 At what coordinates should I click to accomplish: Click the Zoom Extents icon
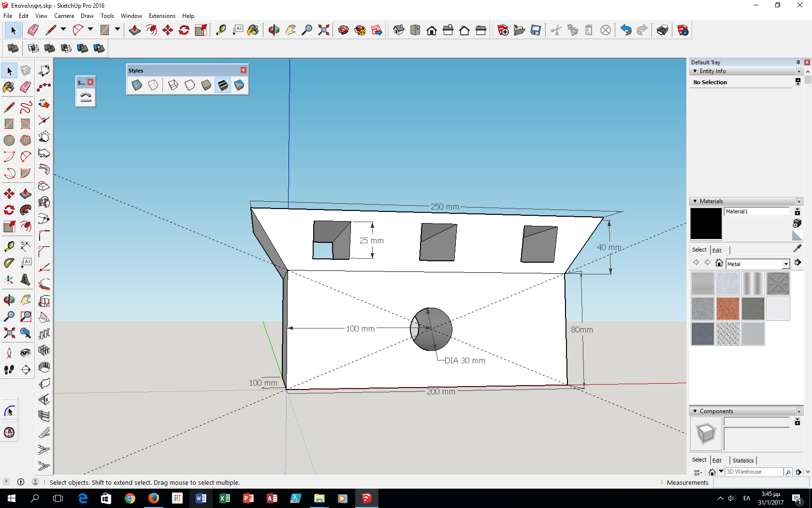(x=324, y=30)
